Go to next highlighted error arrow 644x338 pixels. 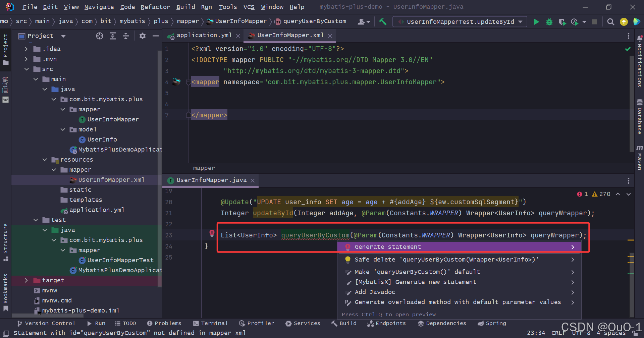[x=629, y=194]
